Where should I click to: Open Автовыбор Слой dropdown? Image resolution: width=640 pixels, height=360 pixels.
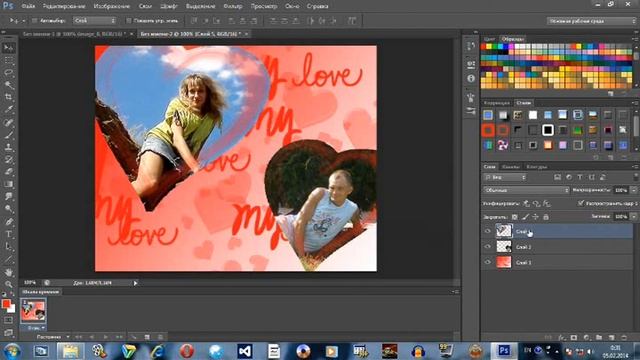click(x=95, y=20)
